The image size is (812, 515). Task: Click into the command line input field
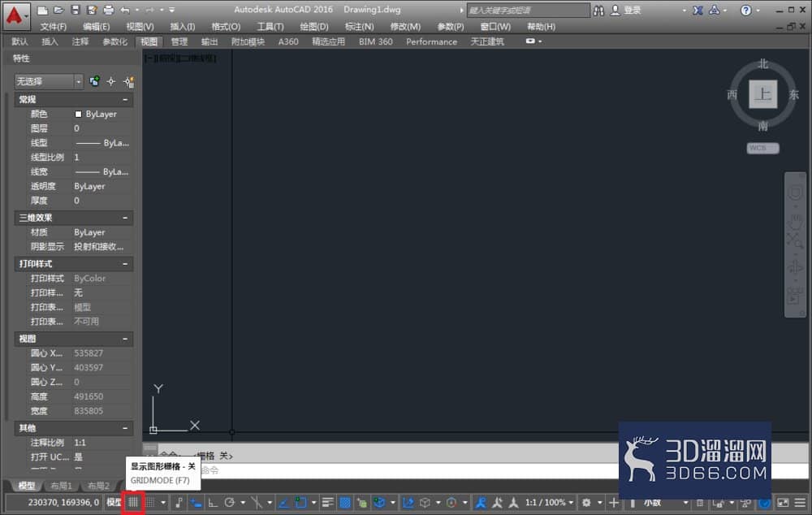pos(409,470)
